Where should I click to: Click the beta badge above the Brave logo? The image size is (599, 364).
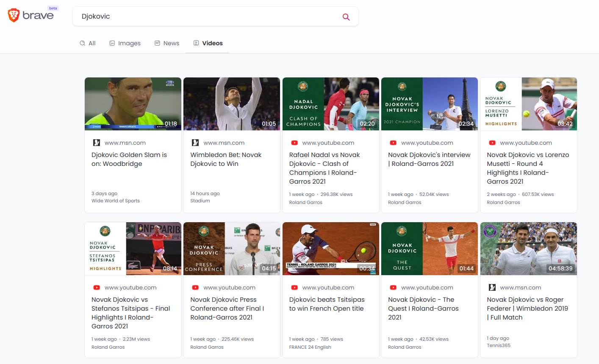[x=53, y=8]
